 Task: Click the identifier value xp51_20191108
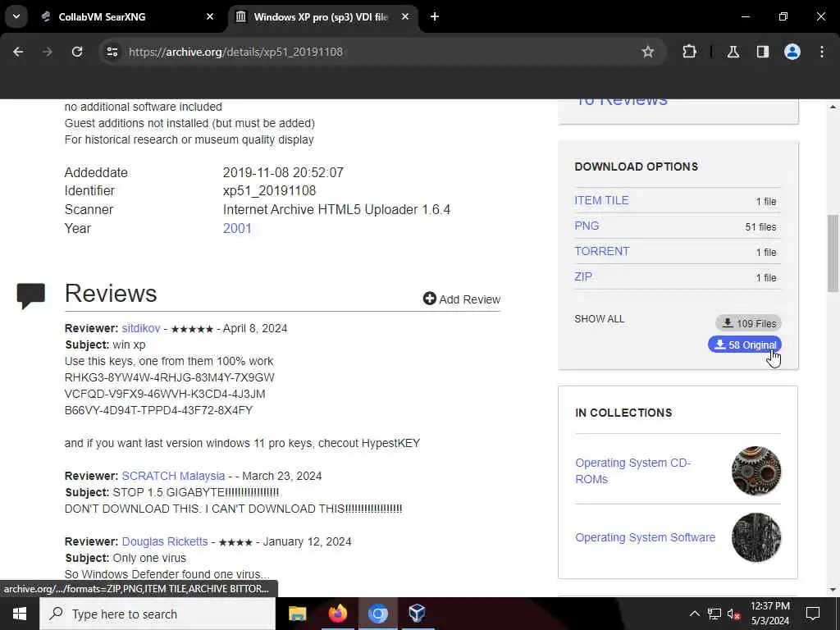point(269,190)
